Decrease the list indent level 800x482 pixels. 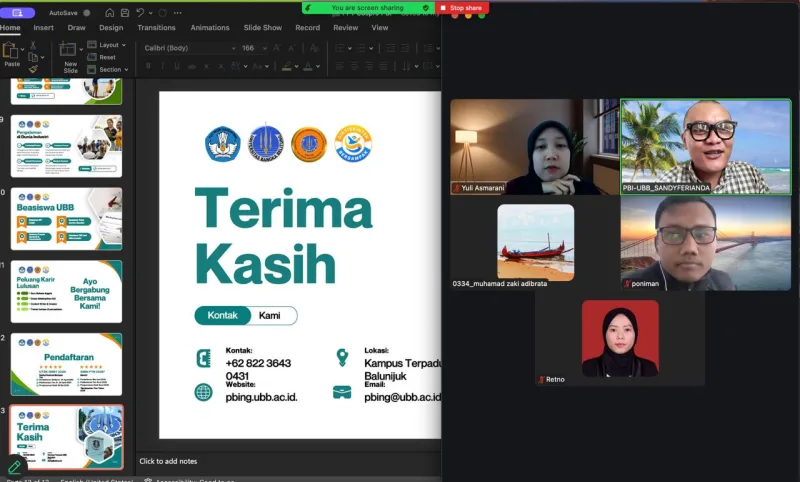tap(391, 48)
